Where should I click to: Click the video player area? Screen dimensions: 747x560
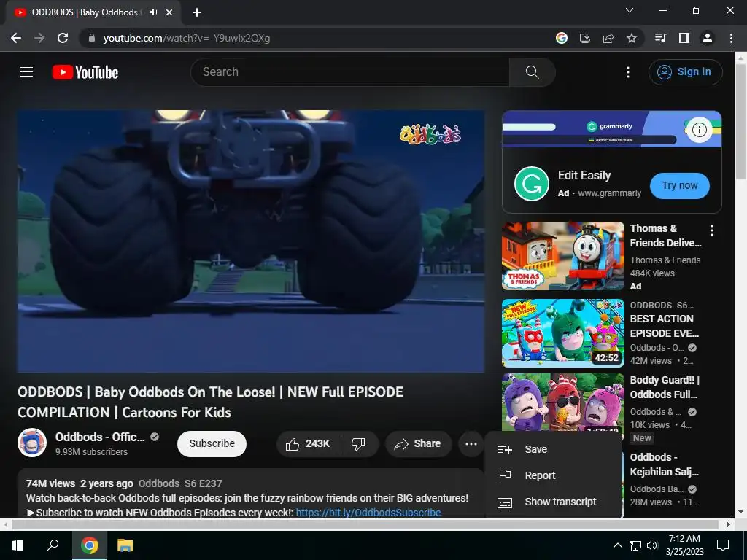251,241
